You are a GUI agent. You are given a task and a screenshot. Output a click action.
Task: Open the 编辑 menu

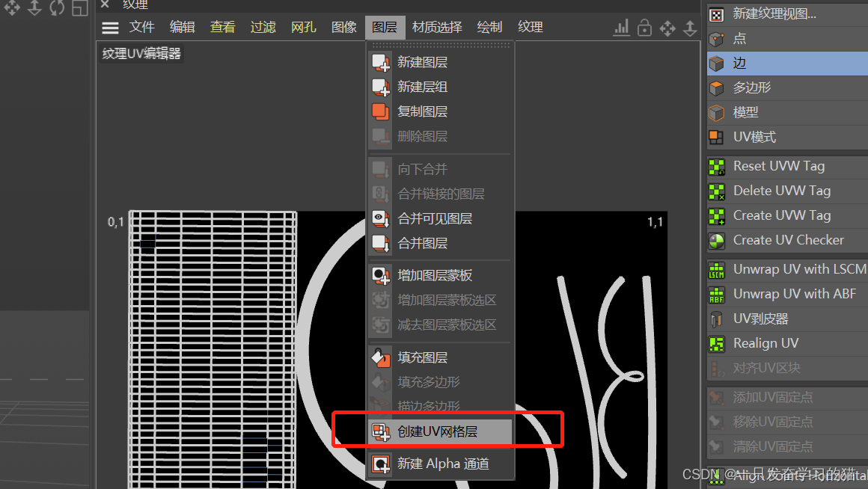[x=182, y=27]
